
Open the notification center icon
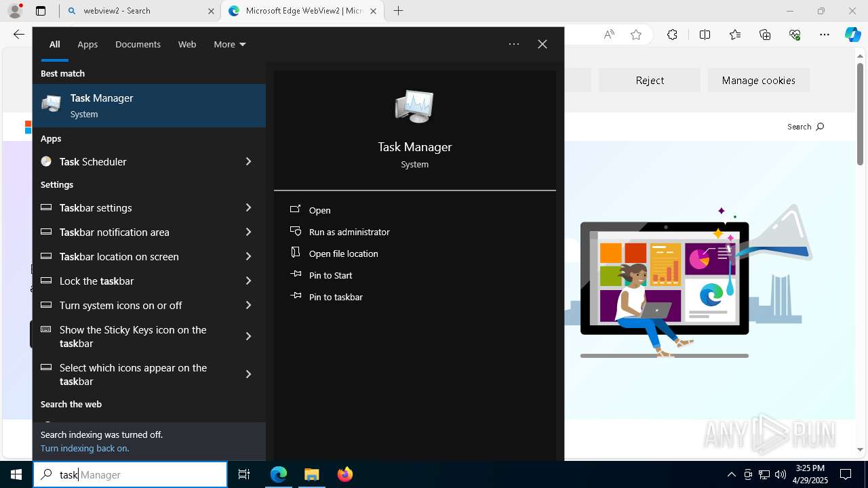point(846,474)
